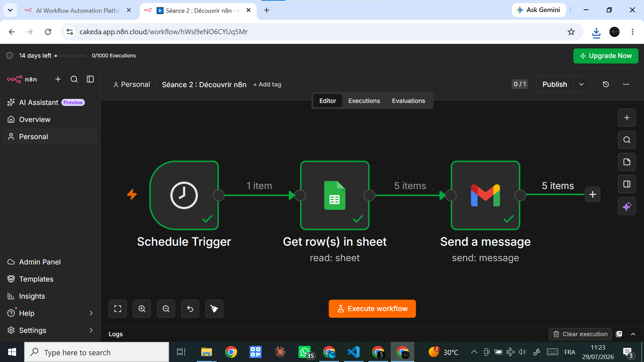Click the Logs label
The image size is (644, 362).
116,334
